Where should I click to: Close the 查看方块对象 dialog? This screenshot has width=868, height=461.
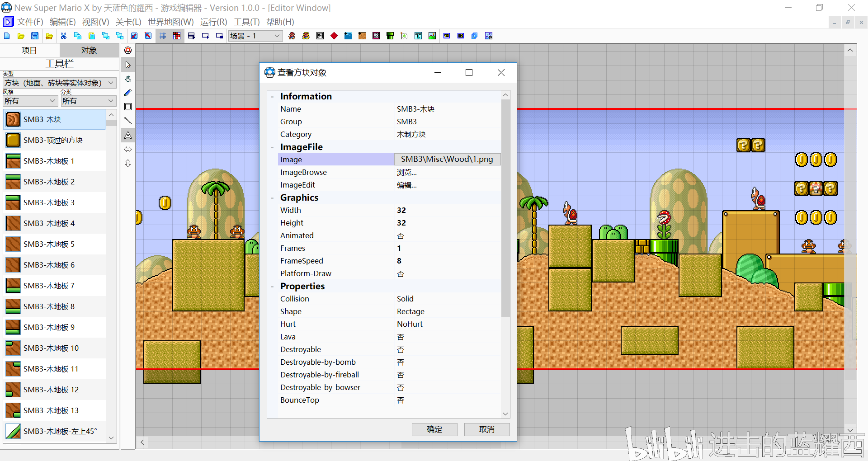coord(501,73)
